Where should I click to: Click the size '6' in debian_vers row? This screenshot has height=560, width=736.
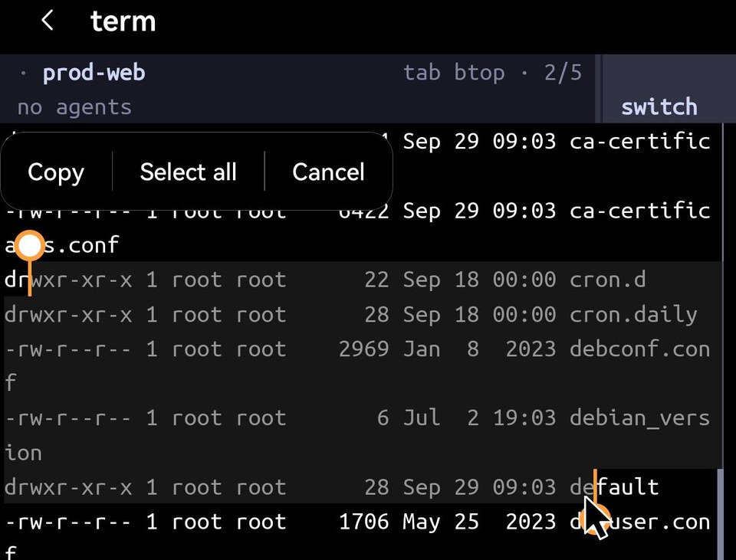tap(383, 418)
